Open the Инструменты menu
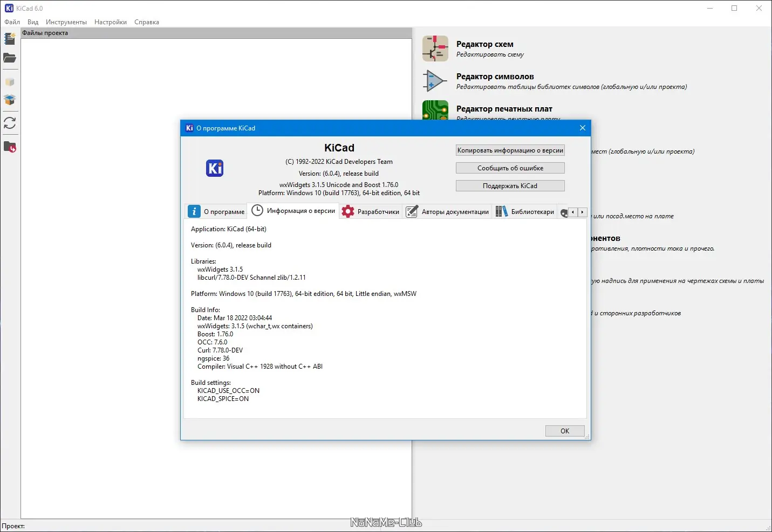 (x=66, y=22)
